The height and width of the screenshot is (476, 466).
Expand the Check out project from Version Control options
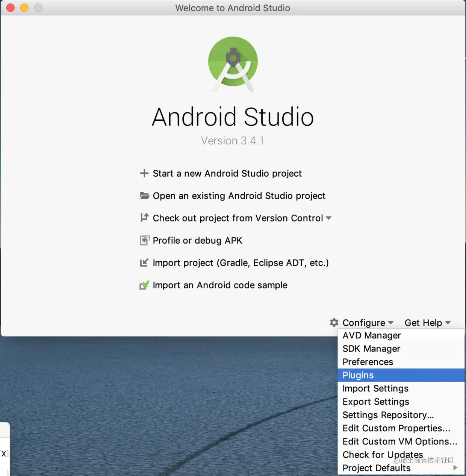point(329,218)
